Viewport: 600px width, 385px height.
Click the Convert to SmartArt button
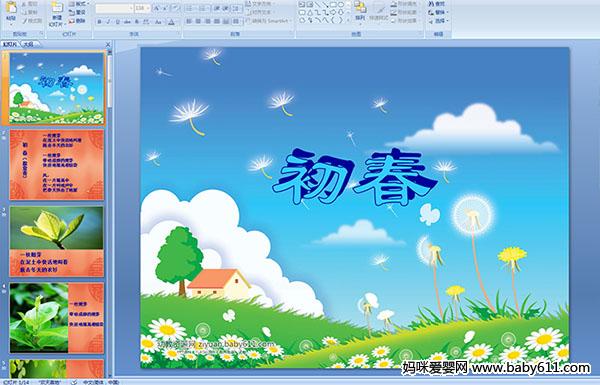click(268, 21)
